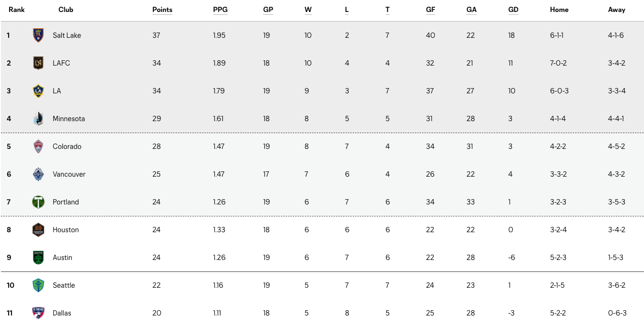Viewport: 644px width, 327px height.
Task: Sort standings by PPG header
Action: tap(220, 10)
